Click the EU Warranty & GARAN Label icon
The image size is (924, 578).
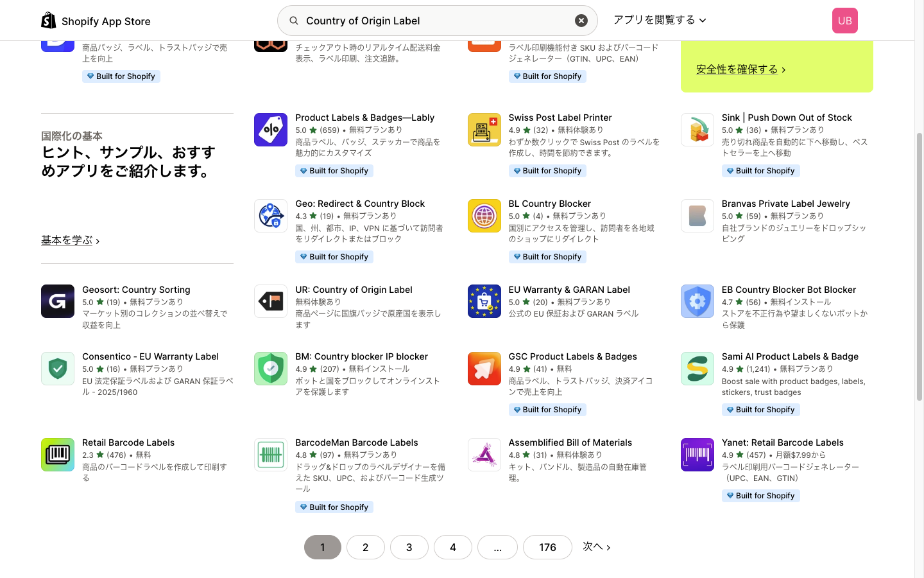484,301
